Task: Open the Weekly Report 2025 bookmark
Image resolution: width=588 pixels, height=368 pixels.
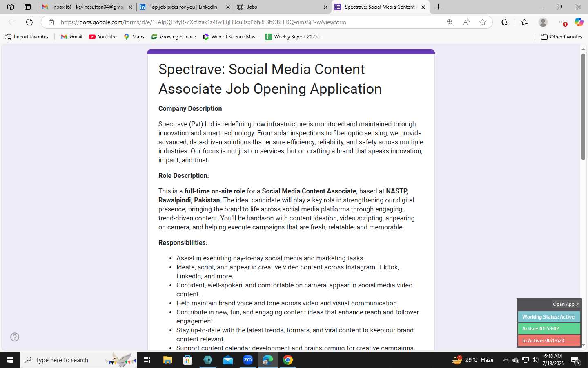Action: pos(293,37)
